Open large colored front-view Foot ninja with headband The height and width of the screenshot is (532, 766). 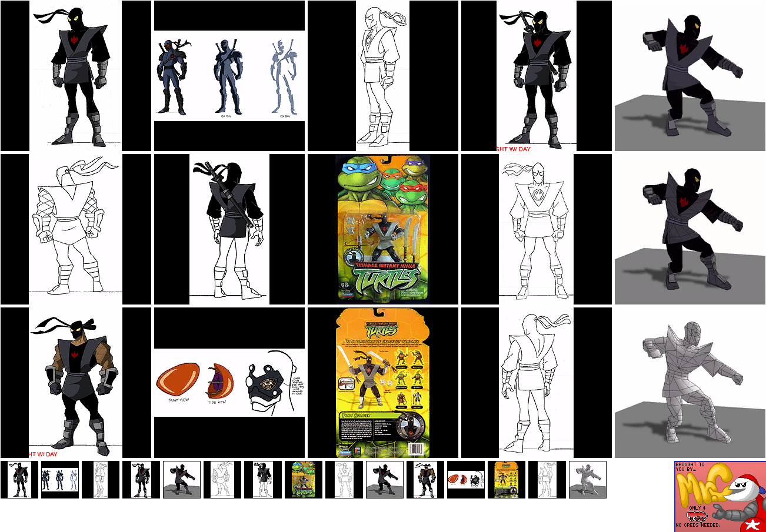(76, 76)
